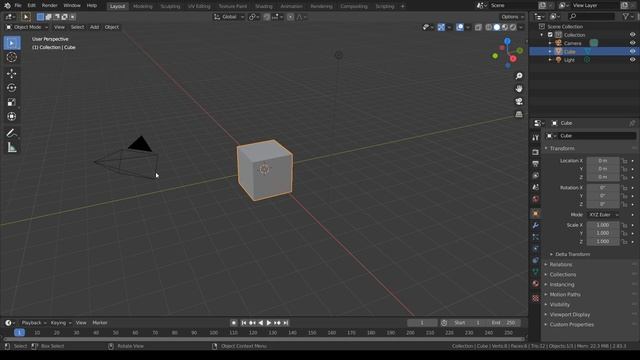640x360 pixels.
Task: Open the Render properties tab
Action: click(x=536, y=152)
